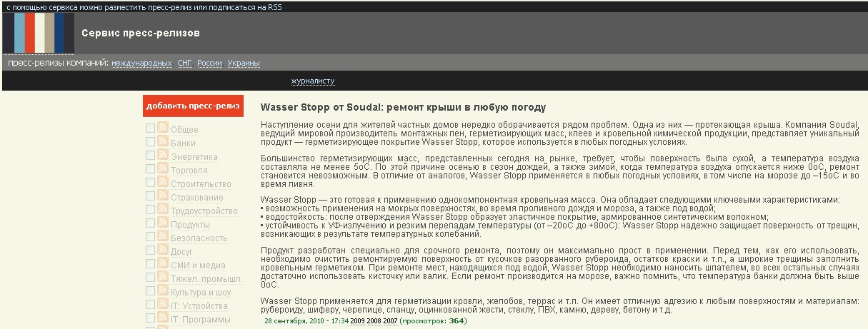This screenshot has width=868, height=329.
Task: Open the Торговля category link
Action: pyautogui.click(x=189, y=171)
